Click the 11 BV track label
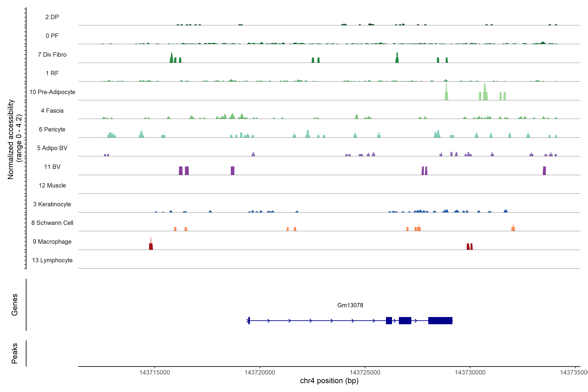 coord(52,167)
